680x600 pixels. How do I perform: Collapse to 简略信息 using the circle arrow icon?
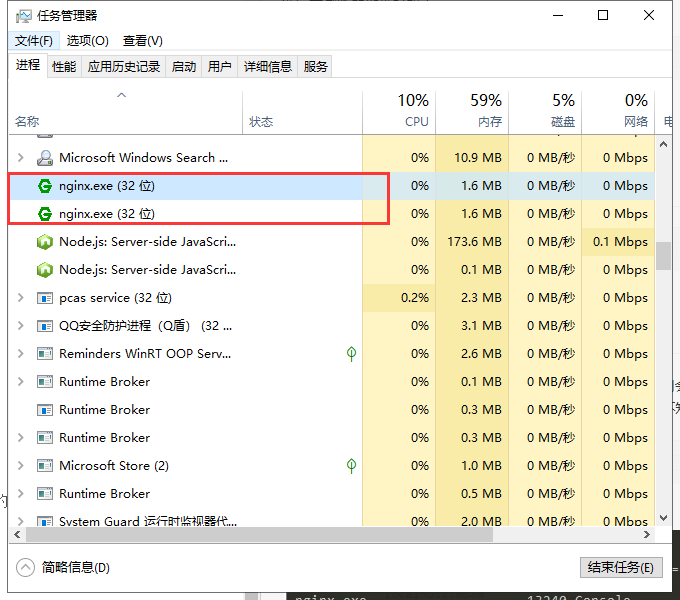coord(25,567)
